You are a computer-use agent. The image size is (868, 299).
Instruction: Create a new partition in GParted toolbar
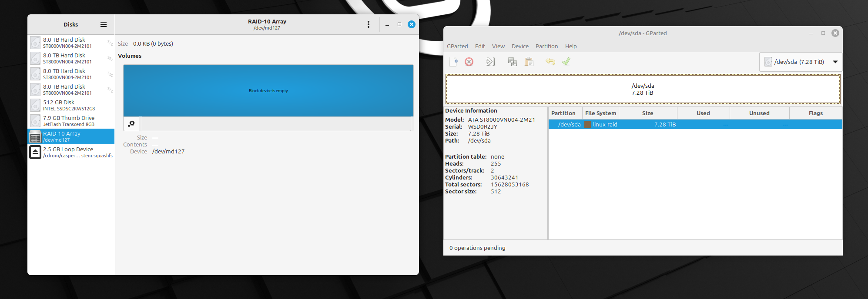point(453,62)
